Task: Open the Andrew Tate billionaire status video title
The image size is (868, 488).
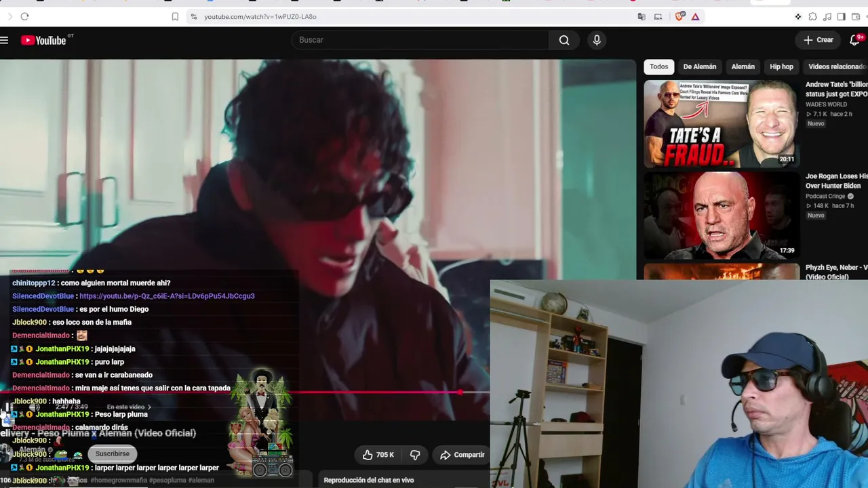Action: click(x=837, y=89)
